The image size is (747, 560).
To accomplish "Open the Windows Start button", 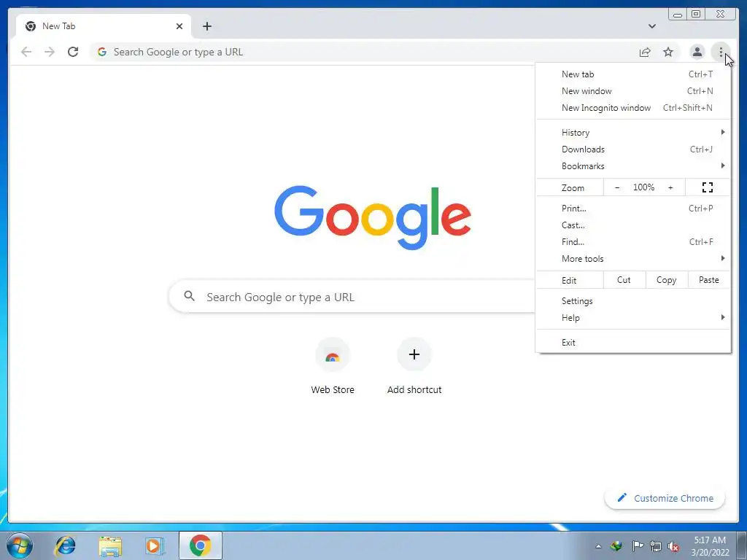I will (20, 545).
